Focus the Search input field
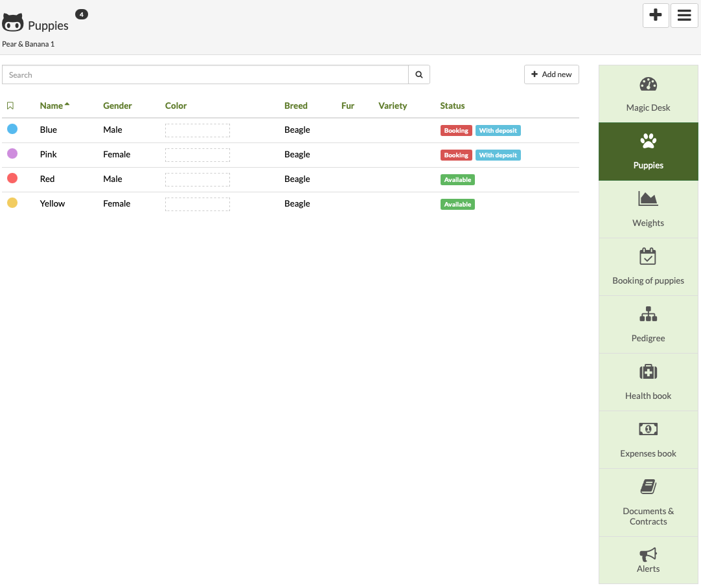This screenshot has height=588, width=701. pyautogui.click(x=205, y=75)
